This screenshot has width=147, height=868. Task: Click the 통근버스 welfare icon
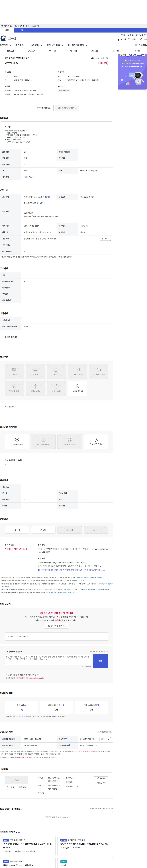coord(14,372)
